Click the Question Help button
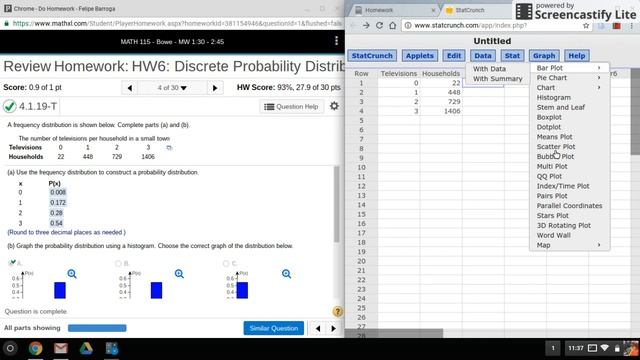The width and height of the screenshot is (640, 360). coord(291,107)
